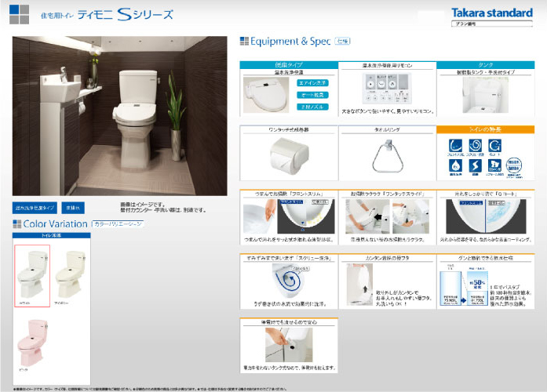Click the Takara standard logo
Image resolution: width=547 pixels, height=392 pixels.
[492, 13]
